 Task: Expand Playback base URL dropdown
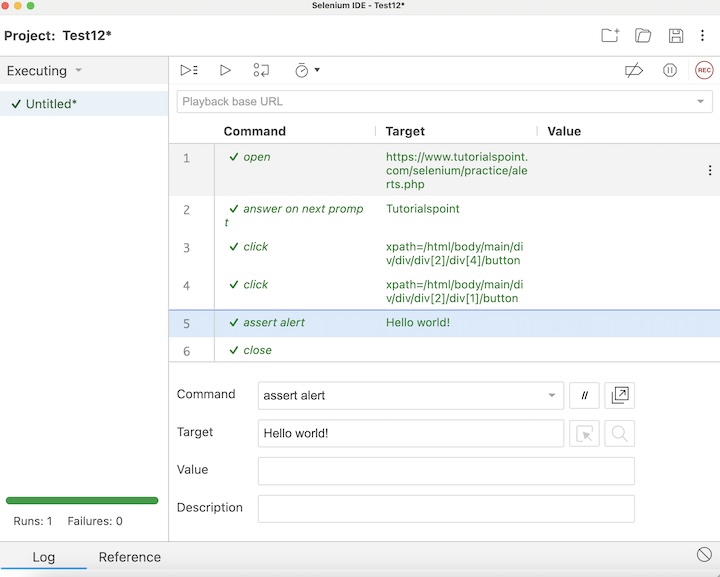point(700,102)
